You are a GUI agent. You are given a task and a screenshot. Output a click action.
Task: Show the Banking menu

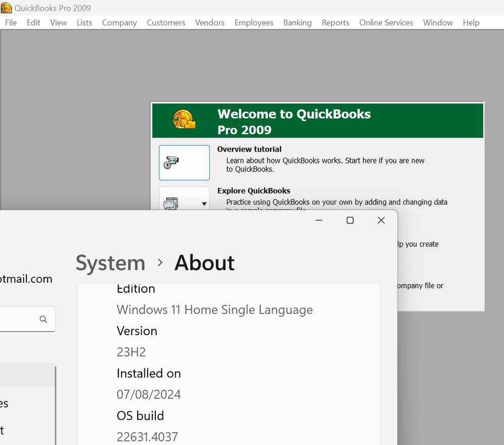coord(297,23)
